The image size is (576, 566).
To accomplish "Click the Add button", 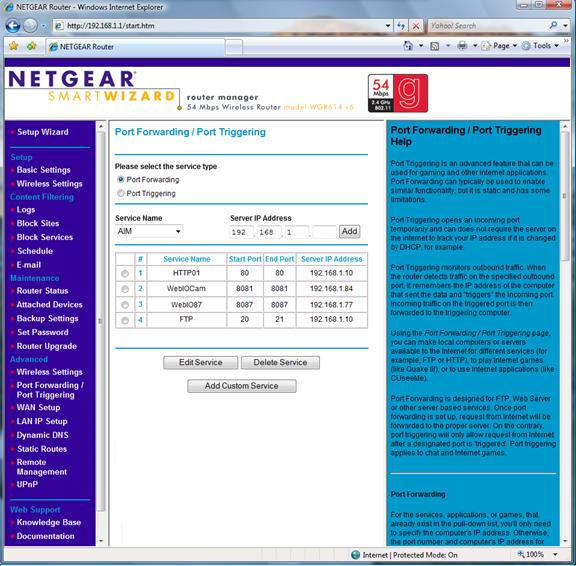I will click(349, 231).
